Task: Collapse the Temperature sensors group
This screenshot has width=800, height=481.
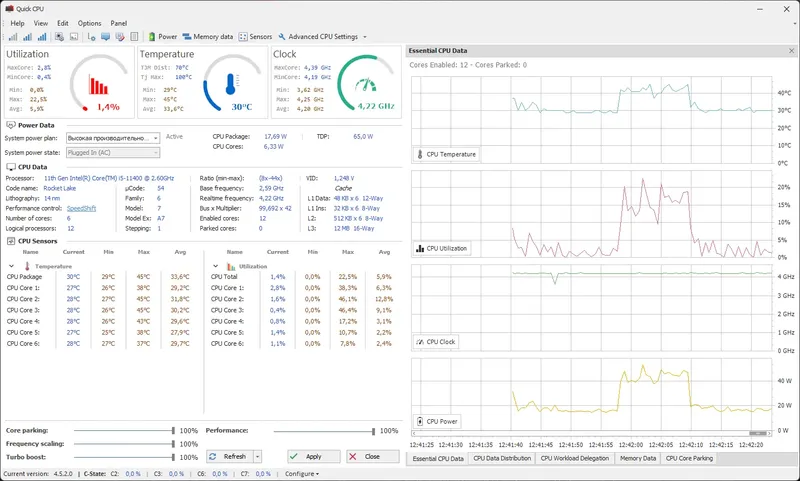Action: [x=11, y=266]
